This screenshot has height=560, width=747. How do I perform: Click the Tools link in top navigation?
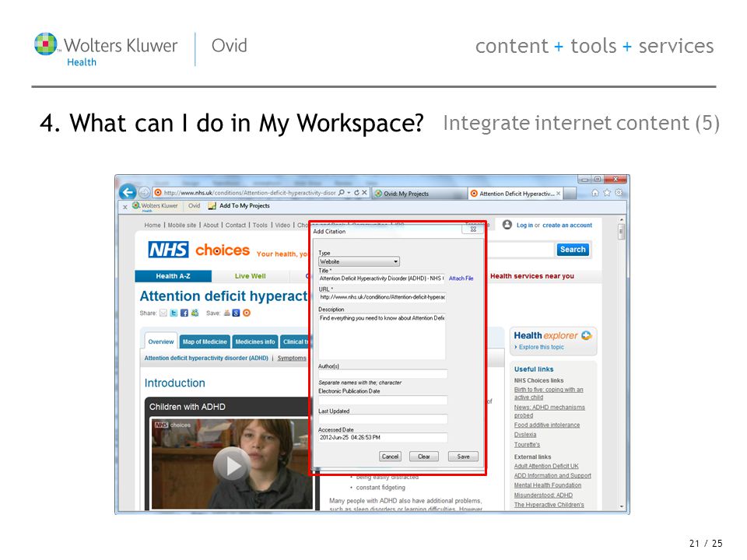[260, 226]
